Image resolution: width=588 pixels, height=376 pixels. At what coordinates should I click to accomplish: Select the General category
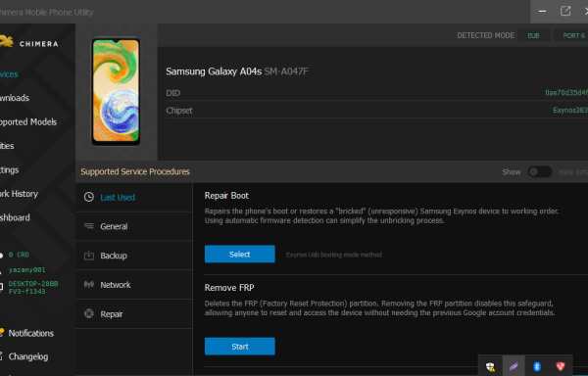(x=134, y=226)
